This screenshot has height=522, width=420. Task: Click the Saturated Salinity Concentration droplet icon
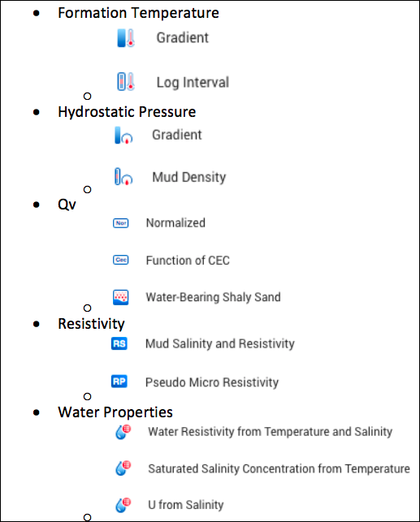[123, 468]
